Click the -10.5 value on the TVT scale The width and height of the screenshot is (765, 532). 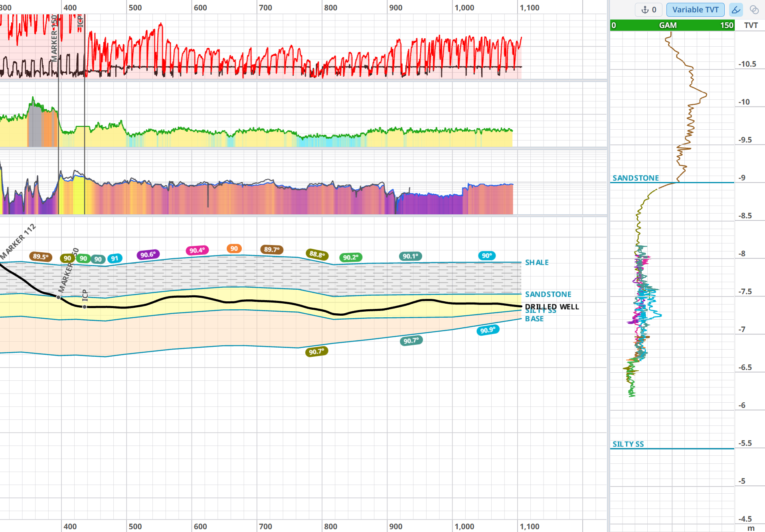pos(747,64)
